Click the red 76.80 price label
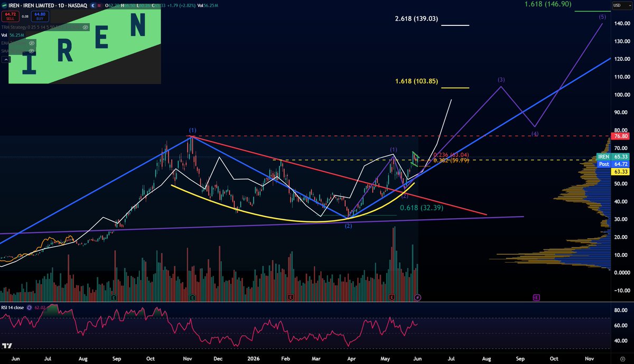 619,136
